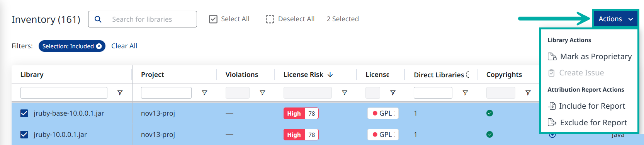Sort by the Project column header
Image resolution: width=644 pixels, height=145 pixels.
(x=153, y=75)
